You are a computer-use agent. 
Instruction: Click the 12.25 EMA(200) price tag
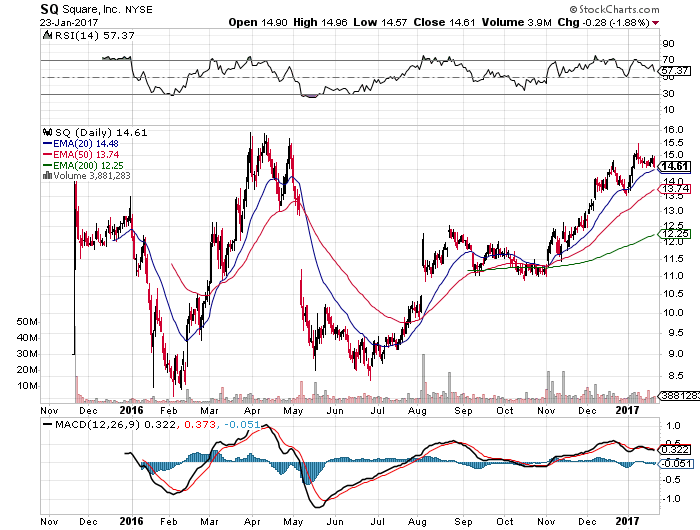[675, 234]
